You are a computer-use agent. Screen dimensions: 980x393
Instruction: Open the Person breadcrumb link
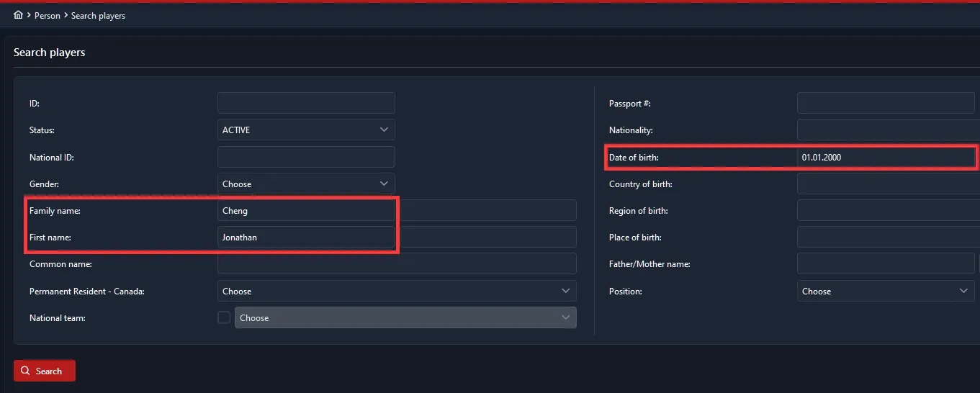point(48,16)
